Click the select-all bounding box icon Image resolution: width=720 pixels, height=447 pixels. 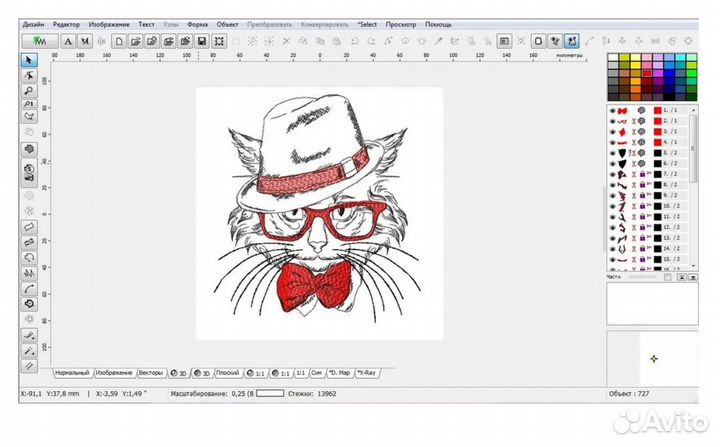(219, 41)
